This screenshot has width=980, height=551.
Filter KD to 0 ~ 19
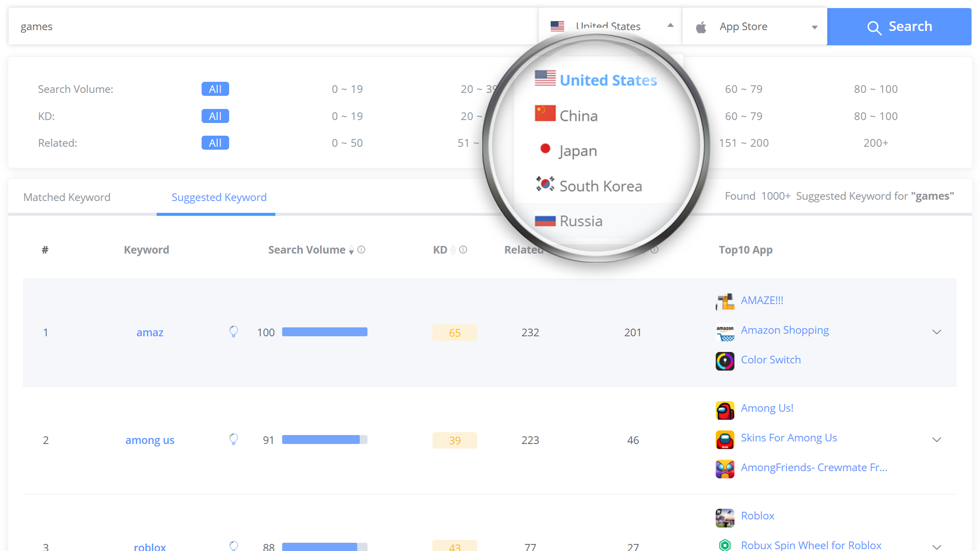(347, 116)
